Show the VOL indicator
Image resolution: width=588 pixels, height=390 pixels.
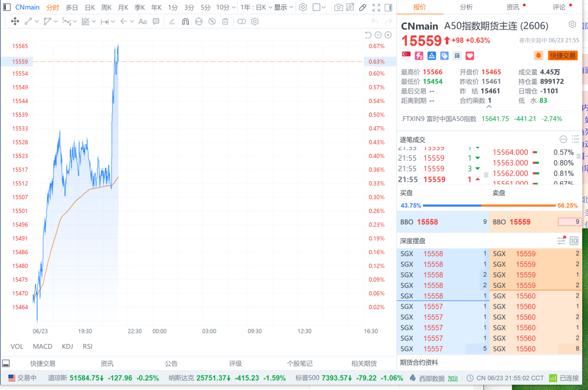(x=17, y=347)
